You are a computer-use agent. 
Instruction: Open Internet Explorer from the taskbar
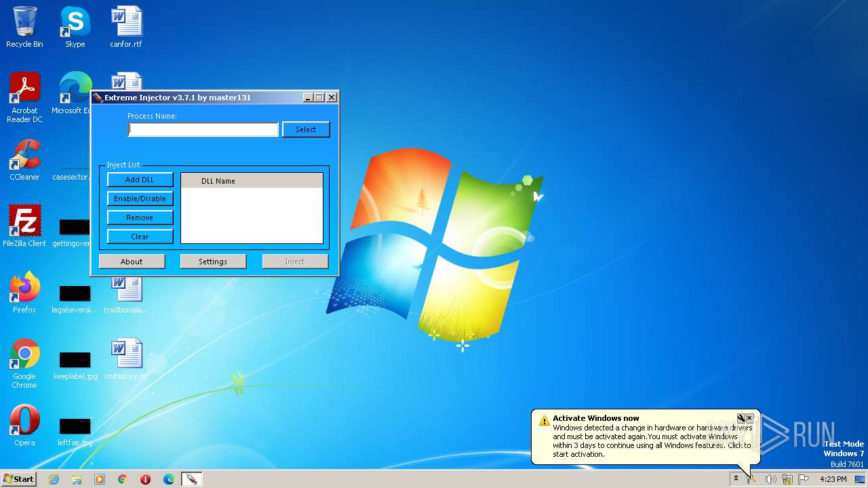(54, 479)
